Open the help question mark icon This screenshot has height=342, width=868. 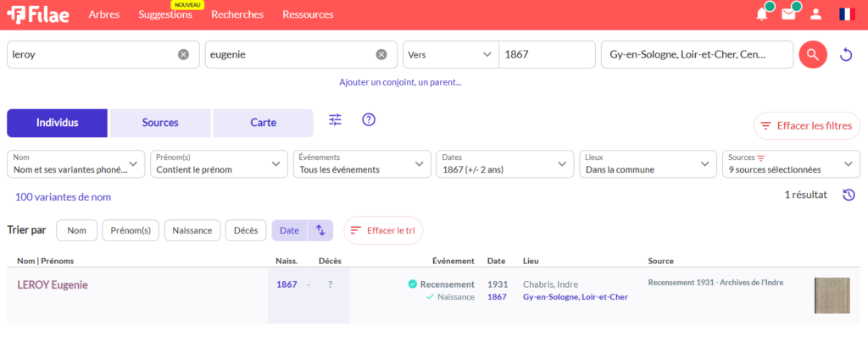369,120
